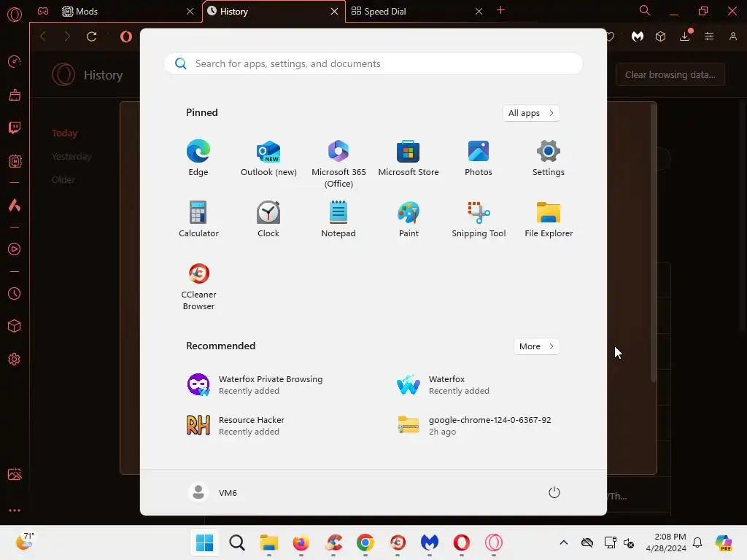Open the Start menu power options
The width and height of the screenshot is (747, 560).
pyautogui.click(x=554, y=492)
